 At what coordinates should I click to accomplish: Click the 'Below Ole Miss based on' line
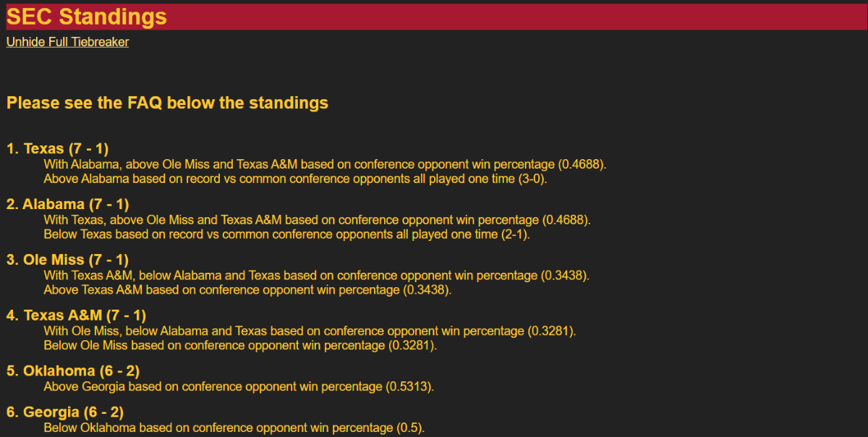240,345
